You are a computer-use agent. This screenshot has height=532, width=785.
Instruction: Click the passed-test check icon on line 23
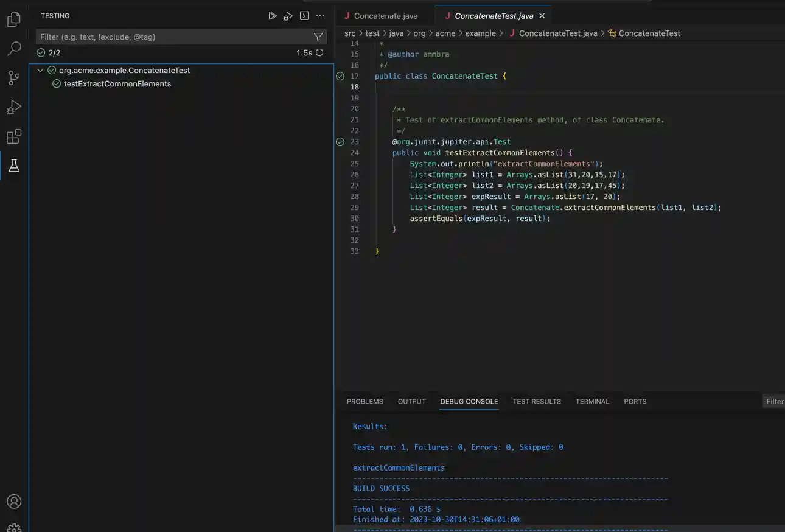click(340, 141)
